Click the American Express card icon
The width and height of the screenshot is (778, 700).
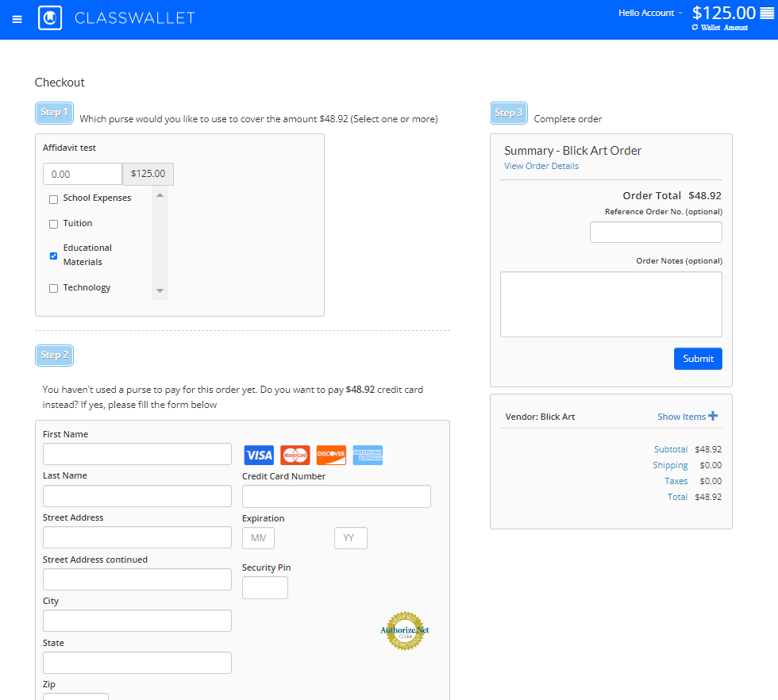pyautogui.click(x=368, y=455)
